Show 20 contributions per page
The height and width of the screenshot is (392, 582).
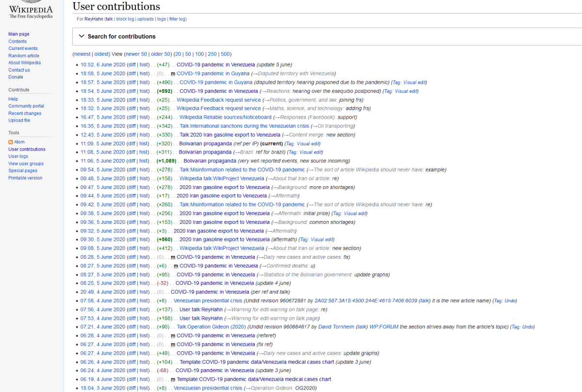pyautogui.click(x=178, y=54)
